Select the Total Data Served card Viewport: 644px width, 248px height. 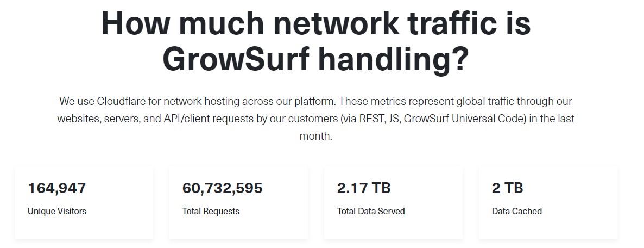[x=394, y=202]
